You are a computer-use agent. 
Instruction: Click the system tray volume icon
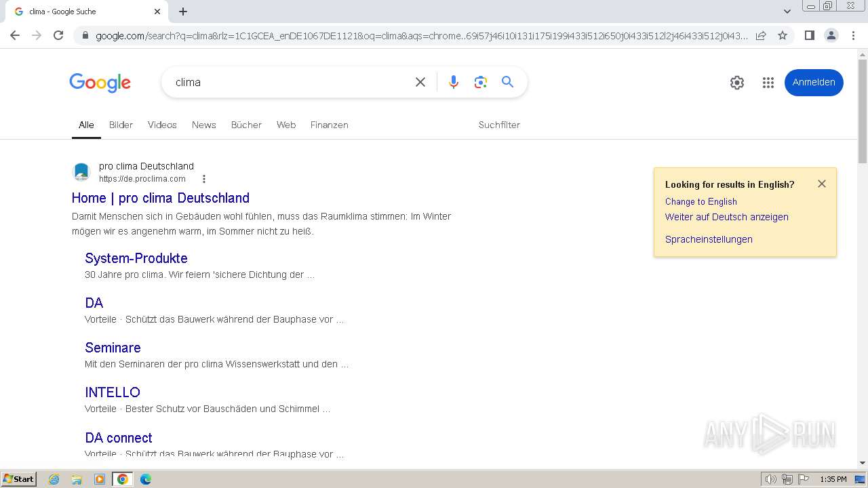(x=771, y=479)
